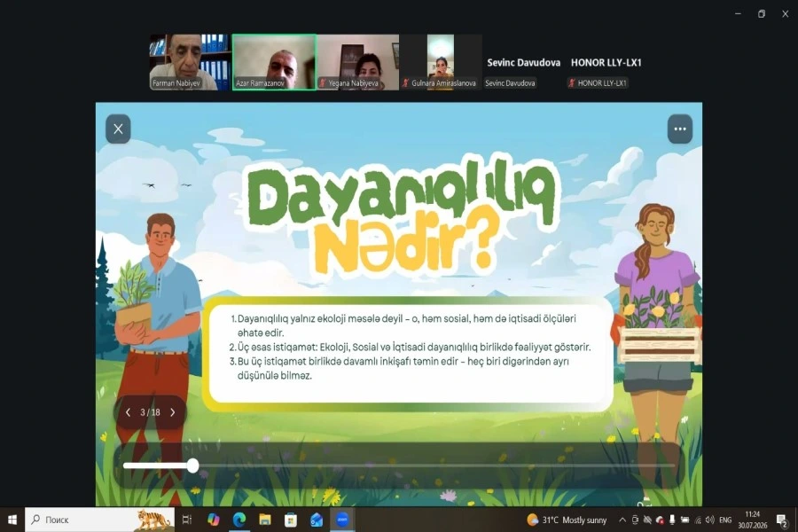
Task: Close the presentation with the X icon
Action: 118,129
